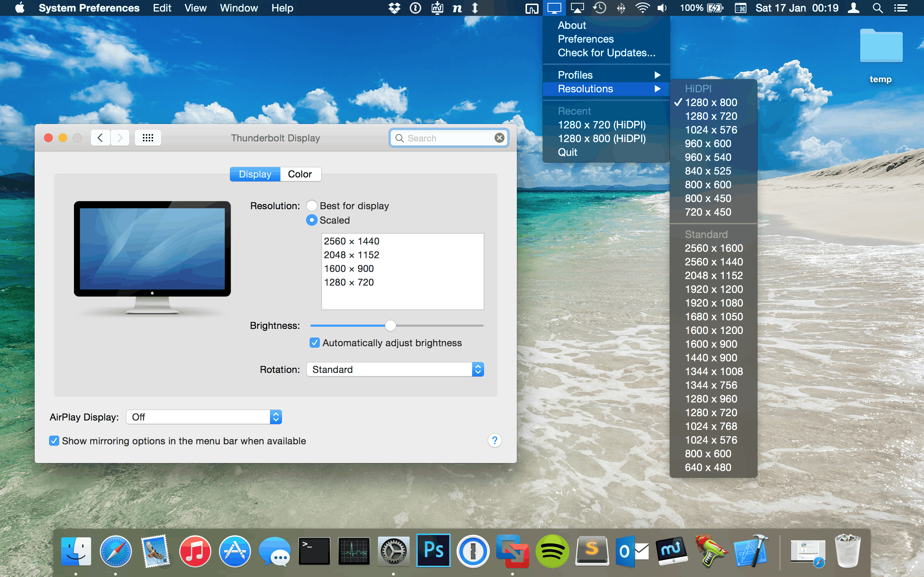This screenshot has width=924, height=577.
Task: Click the Show All grid icon
Action: point(148,138)
